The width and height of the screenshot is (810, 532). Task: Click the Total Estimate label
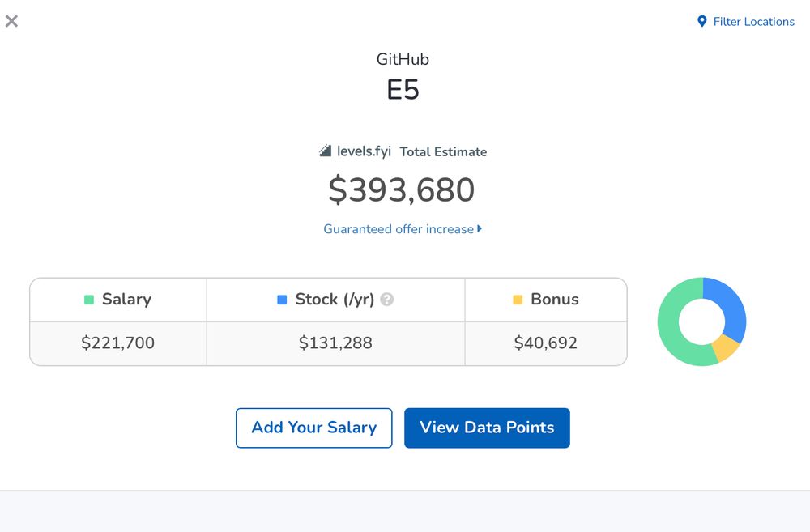pyautogui.click(x=443, y=152)
